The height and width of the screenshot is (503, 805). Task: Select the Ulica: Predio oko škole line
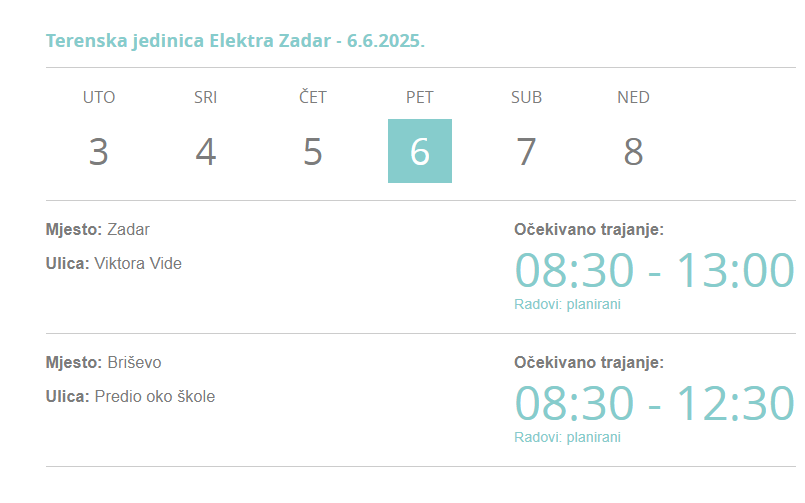(130, 396)
